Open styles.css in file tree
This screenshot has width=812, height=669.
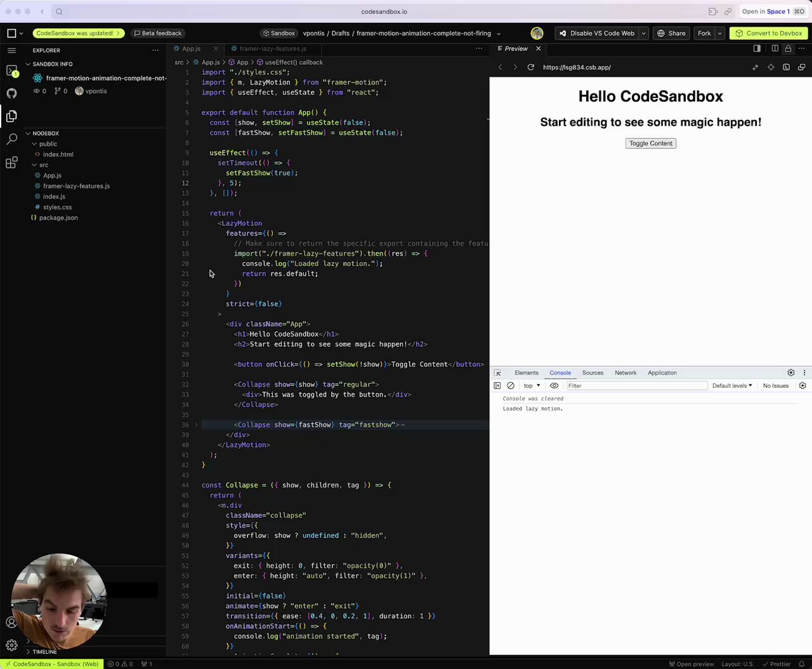click(57, 207)
